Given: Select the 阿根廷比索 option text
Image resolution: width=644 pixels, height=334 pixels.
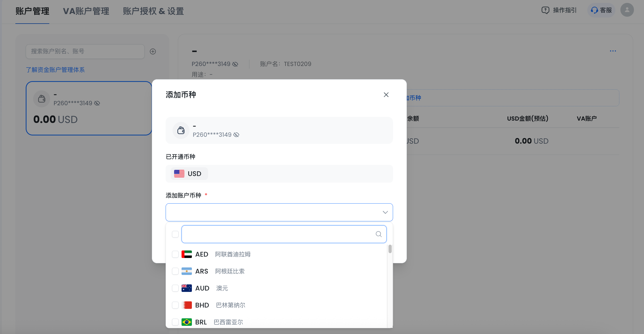Looking at the screenshot, I should point(230,271).
